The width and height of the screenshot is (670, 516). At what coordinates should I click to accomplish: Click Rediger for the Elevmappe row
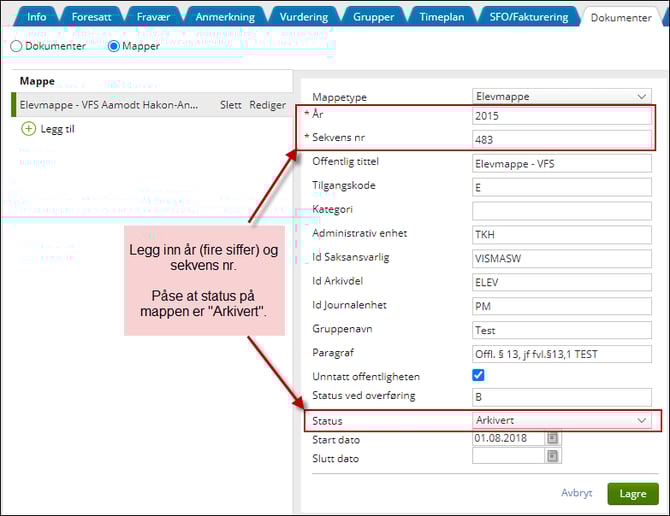click(267, 105)
